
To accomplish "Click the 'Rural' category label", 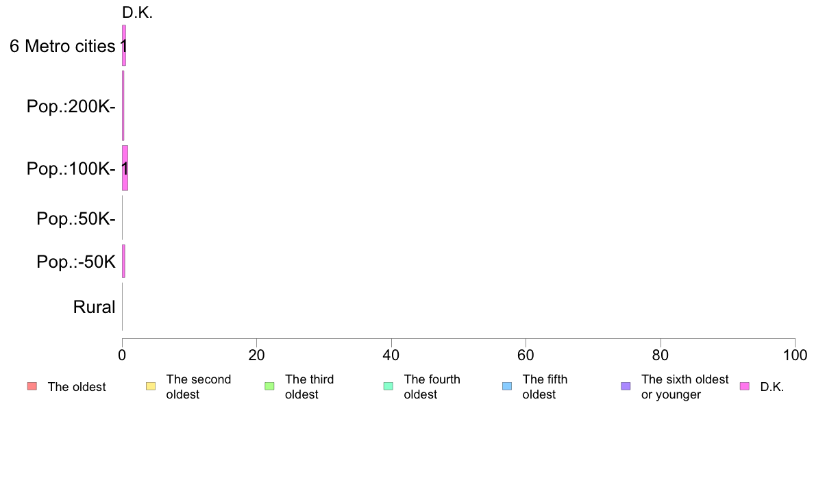I will pos(94,307).
